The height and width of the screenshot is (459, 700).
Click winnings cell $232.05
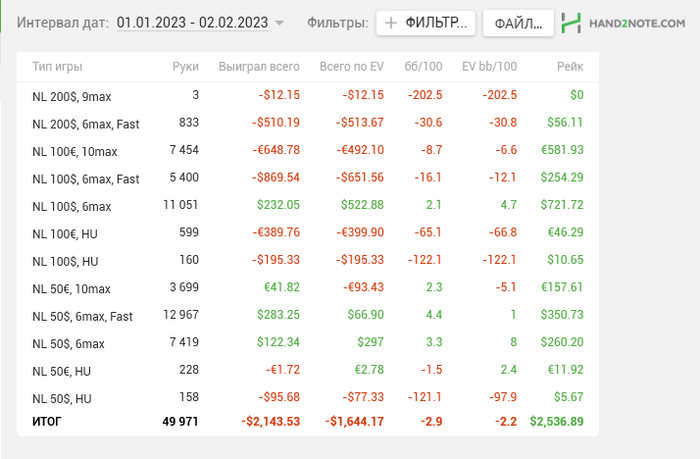(x=278, y=205)
